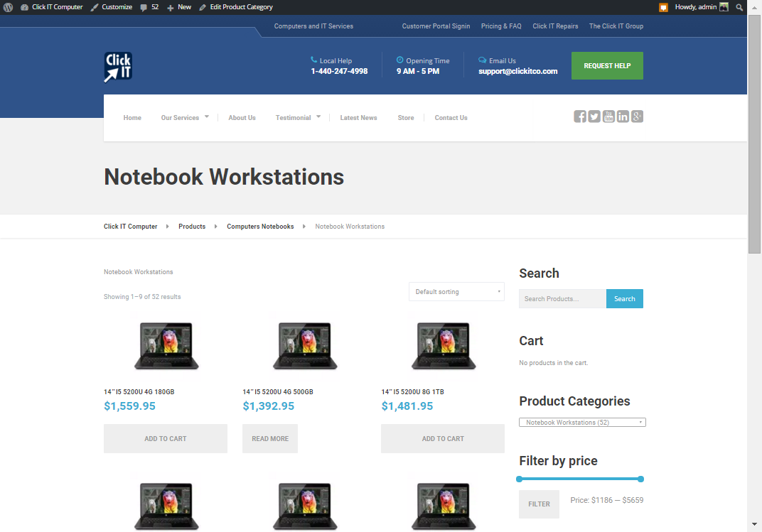Click the FILTER price button
This screenshot has width=762, height=532.
539,504
